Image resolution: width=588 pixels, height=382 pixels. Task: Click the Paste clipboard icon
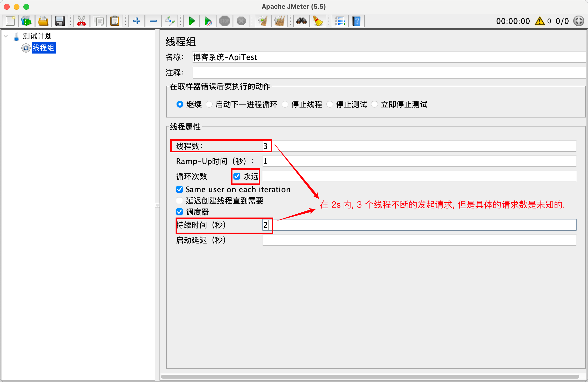tap(115, 21)
